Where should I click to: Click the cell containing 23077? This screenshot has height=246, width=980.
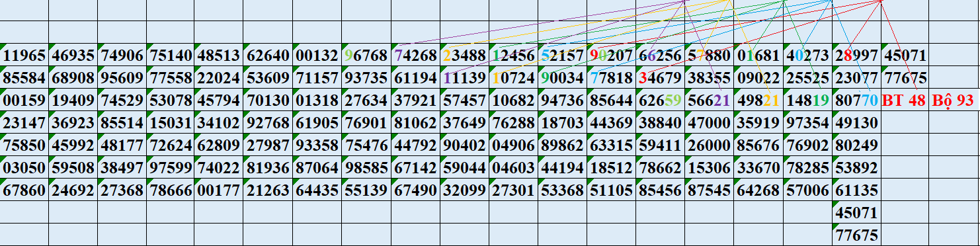tap(856, 78)
